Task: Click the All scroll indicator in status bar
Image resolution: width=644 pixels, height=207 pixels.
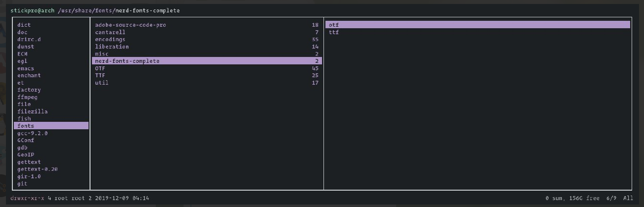Action: [628, 198]
